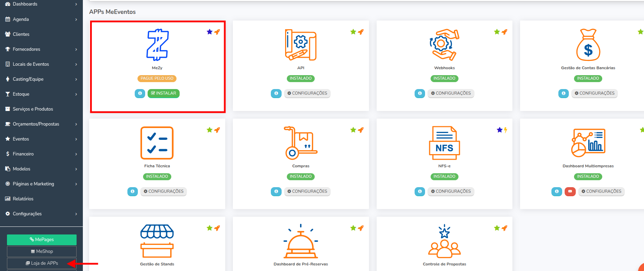Open CONFIGURAÇÕES for Webhooks app
The height and width of the screenshot is (271, 644).
click(451, 93)
